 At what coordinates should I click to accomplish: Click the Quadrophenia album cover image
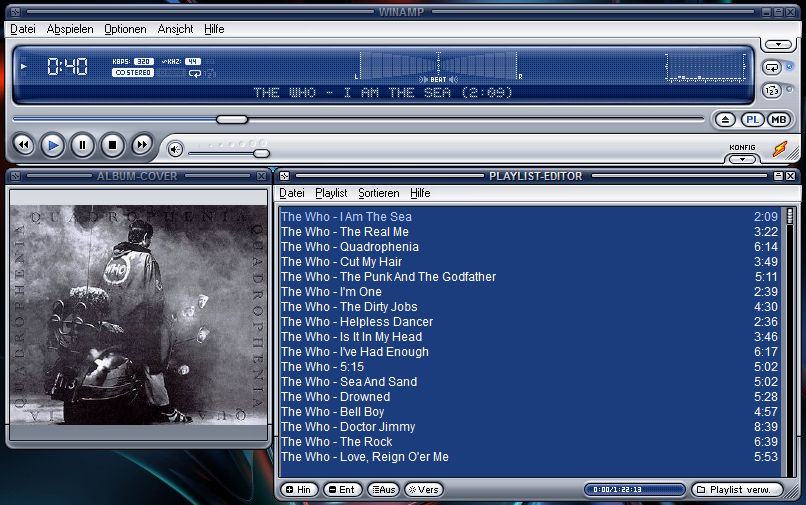click(x=138, y=315)
